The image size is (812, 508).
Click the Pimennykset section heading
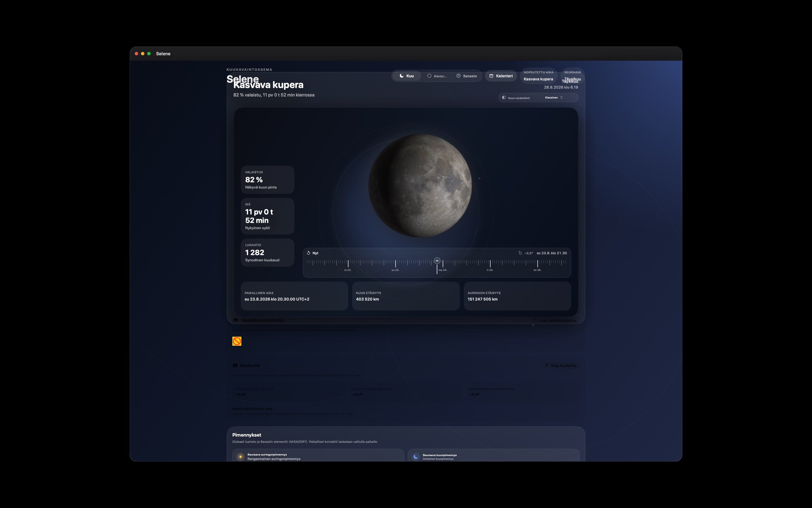247,435
